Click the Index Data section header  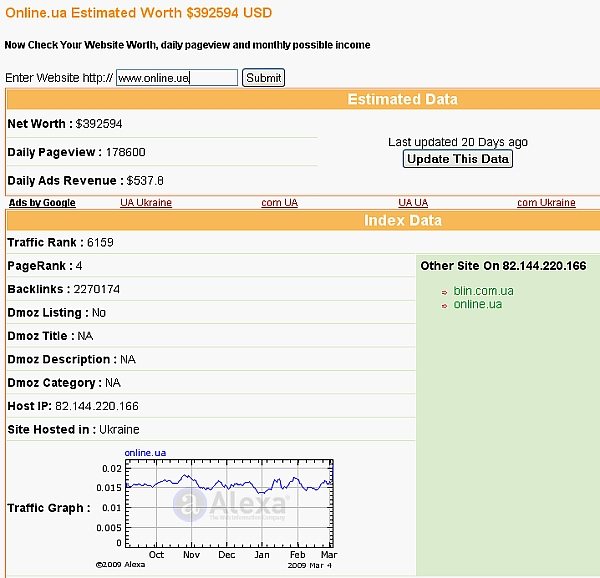(x=402, y=220)
